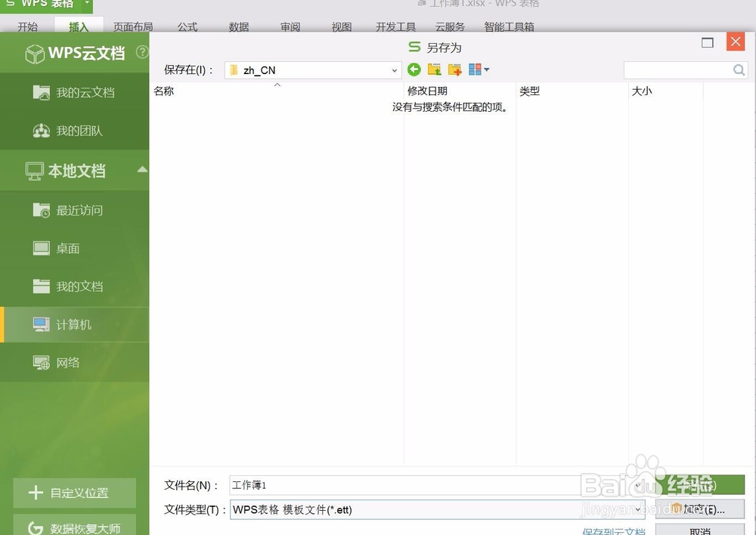
Task: Open the 公式 ribbon tab
Action: point(187,26)
